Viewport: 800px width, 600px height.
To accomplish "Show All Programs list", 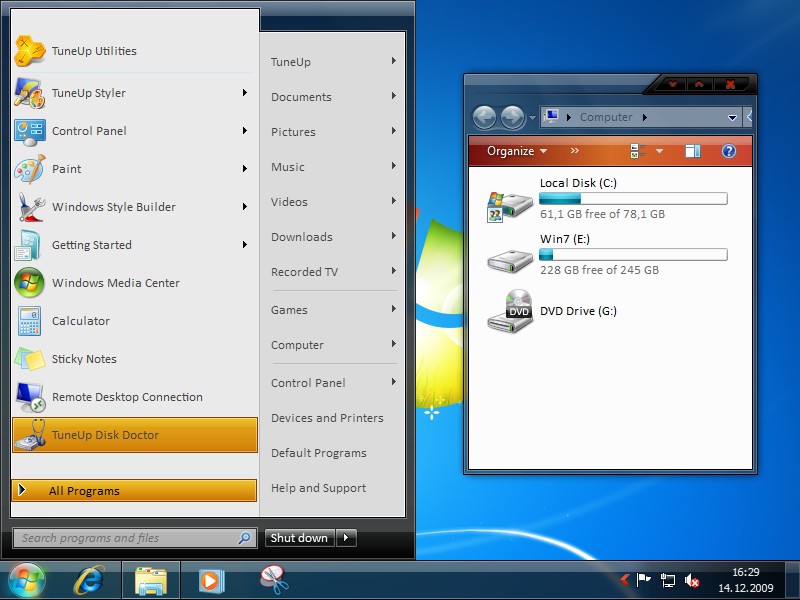I will point(134,491).
